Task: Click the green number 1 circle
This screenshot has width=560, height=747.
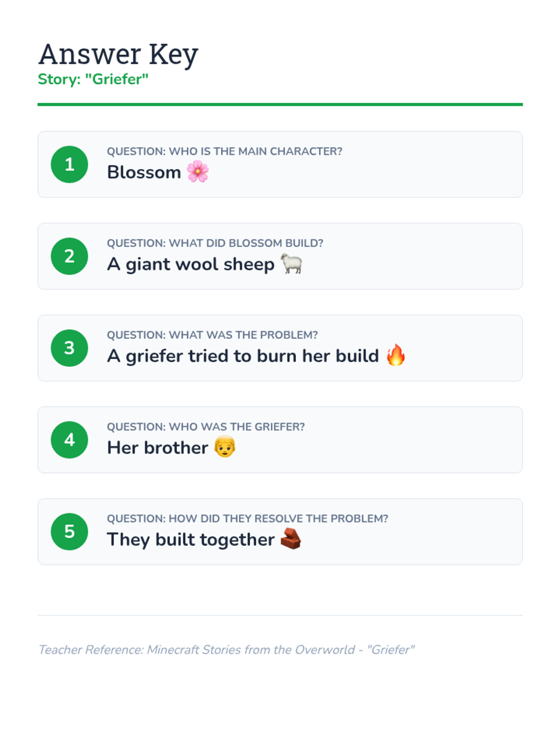Action: click(70, 164)
